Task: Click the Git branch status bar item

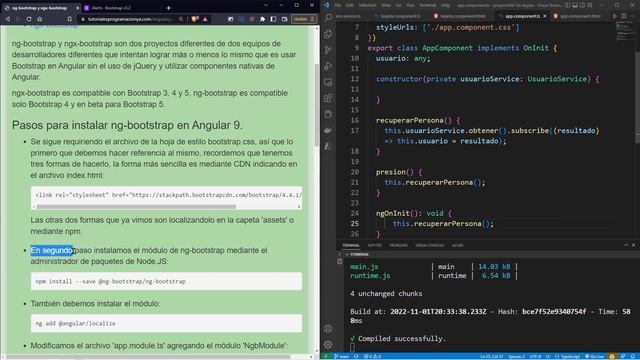Action: [342, 356]
